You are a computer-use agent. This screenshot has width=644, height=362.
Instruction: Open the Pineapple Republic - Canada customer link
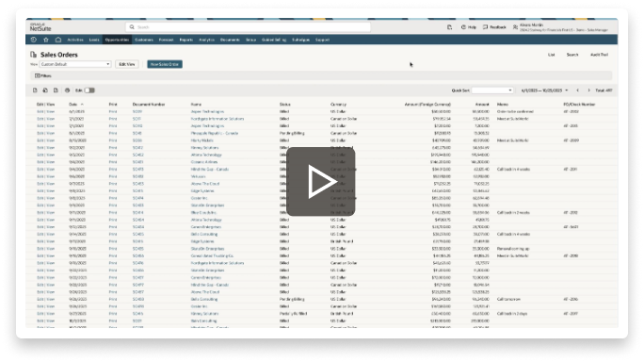tap(215, 133)
